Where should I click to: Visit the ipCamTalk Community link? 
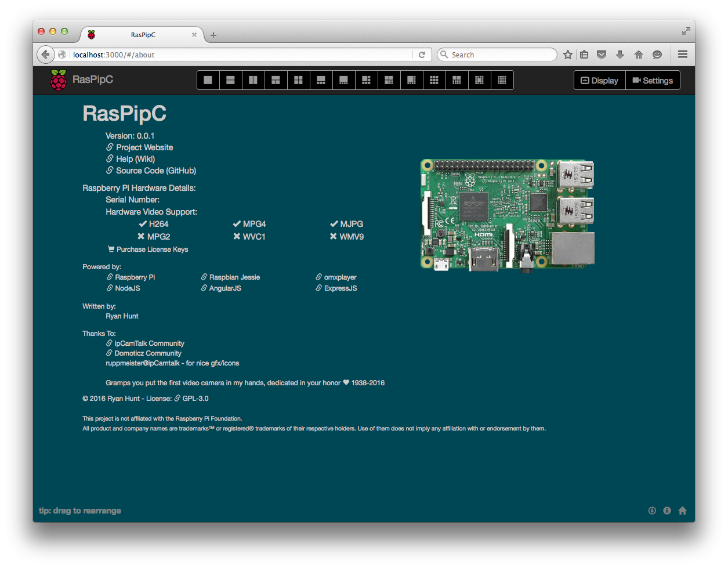pyautogui.click(x=145, y=343)
